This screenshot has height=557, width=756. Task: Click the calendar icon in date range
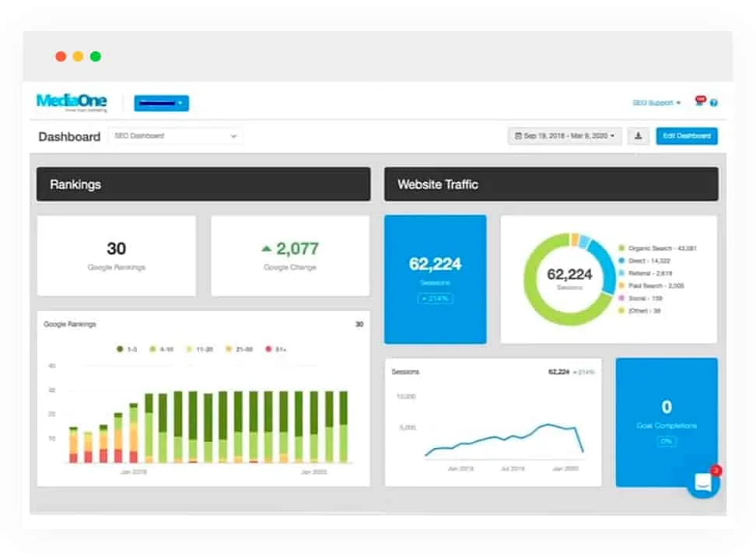pyautogui.click(x=518, y=136)
